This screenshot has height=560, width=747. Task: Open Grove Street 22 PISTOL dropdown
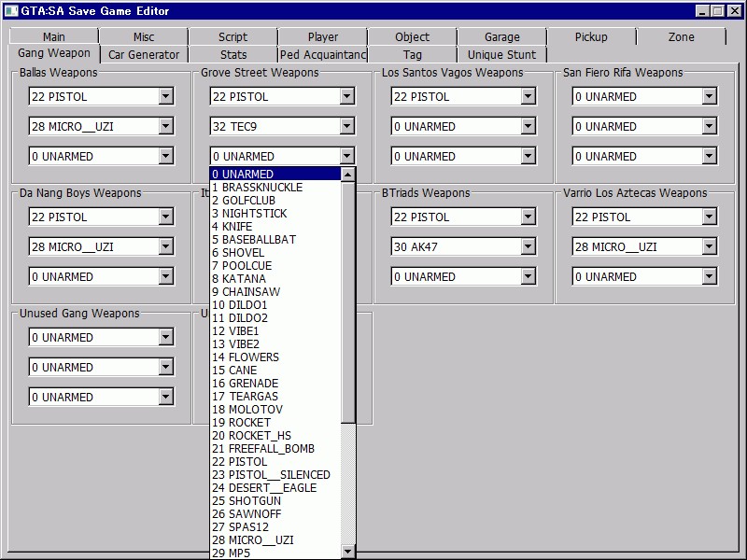[346, 96]
